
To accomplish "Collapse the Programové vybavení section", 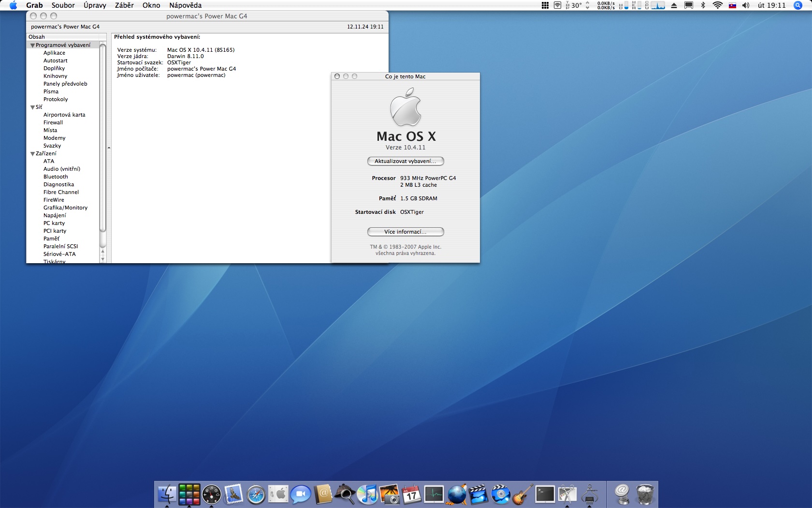I will point(33,45).
